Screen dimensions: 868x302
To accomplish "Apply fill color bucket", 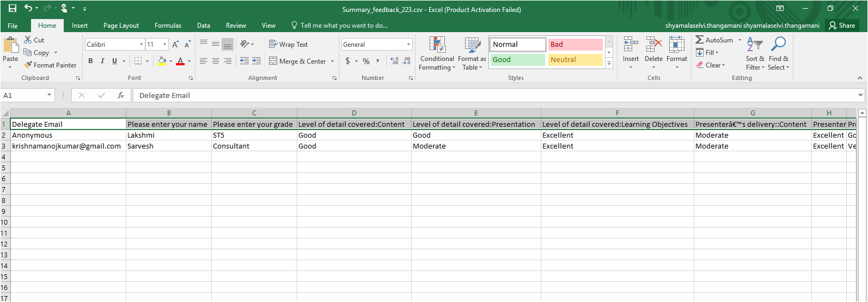I will [162, 61].
